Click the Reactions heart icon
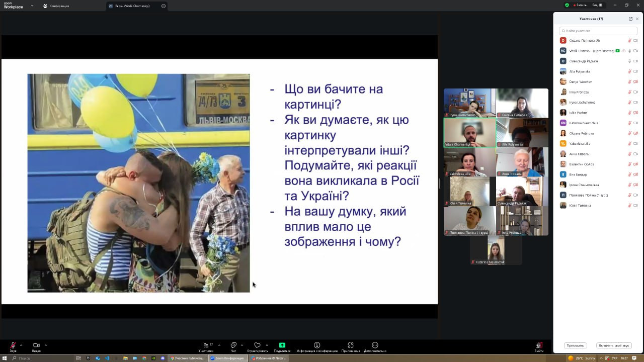This screenshot has height=362, width=644. [257, 345]
